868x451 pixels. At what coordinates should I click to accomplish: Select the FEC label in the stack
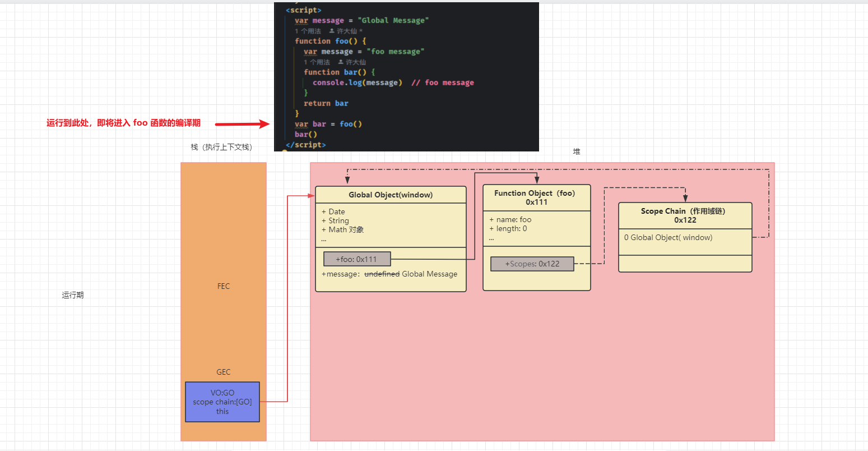224,286
